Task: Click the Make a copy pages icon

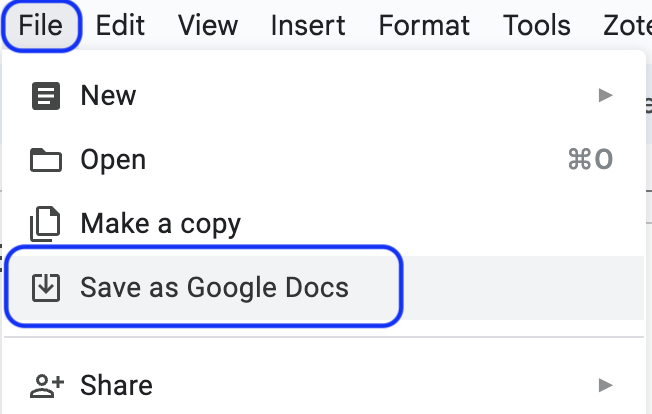Action: click(45, 224)
